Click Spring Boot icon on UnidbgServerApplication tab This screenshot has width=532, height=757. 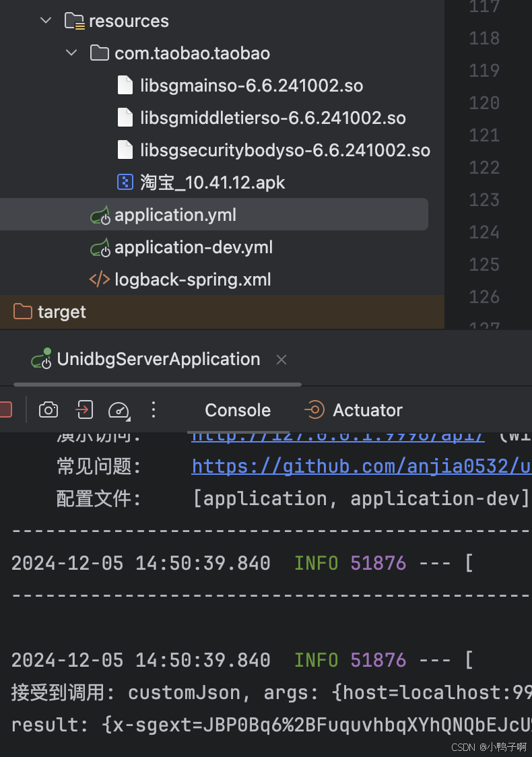40,359
